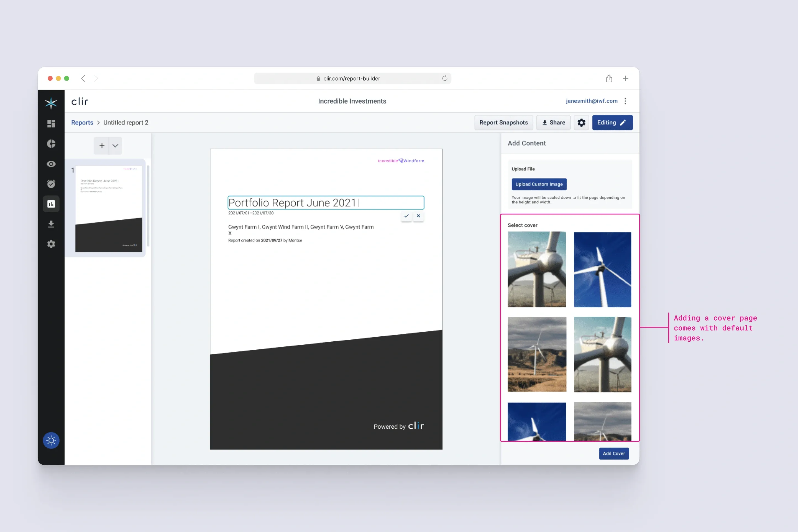Select page 1 thumbnail
Screen dimensions: 798x532
click(x=109, y=209)
